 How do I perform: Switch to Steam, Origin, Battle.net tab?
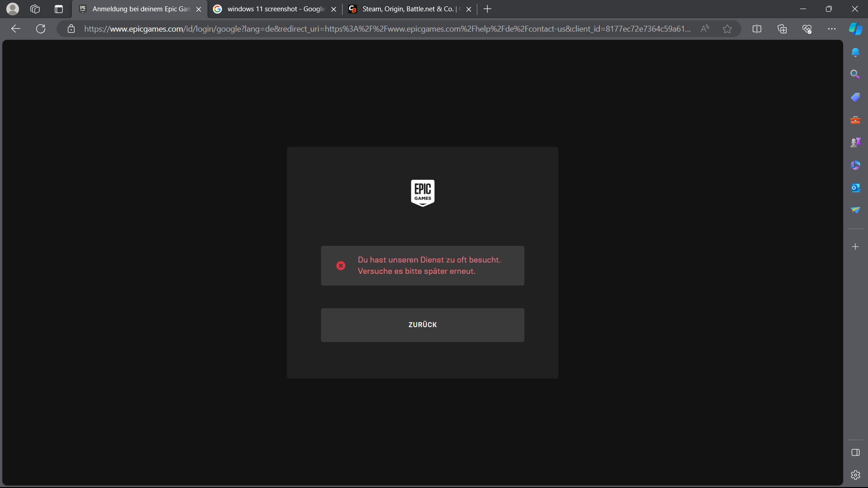[407, 9]
